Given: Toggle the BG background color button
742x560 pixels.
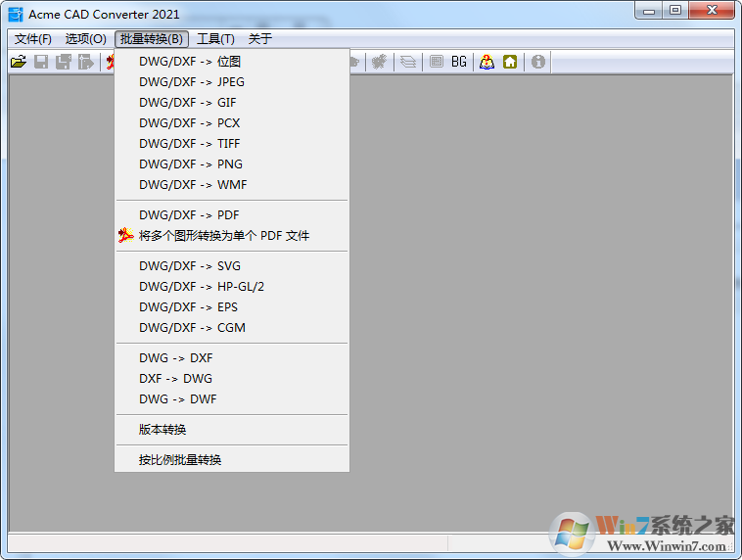Looking at the screenshot, I should point(458,62).
